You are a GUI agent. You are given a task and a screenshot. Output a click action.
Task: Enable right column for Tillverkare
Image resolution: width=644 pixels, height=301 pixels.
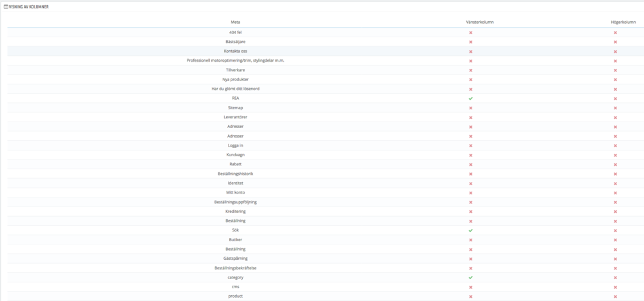pos(615,71)
